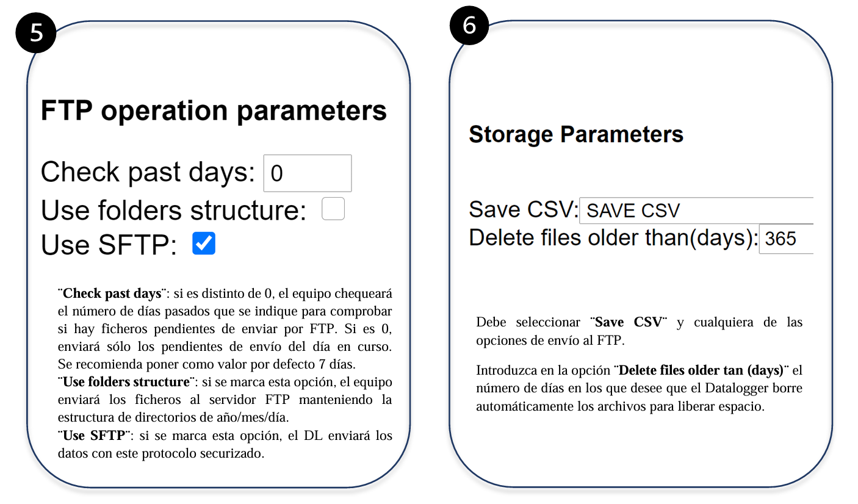Click the Storage Parameters heading
The image size is (858, 504).
tap(576, 134)
